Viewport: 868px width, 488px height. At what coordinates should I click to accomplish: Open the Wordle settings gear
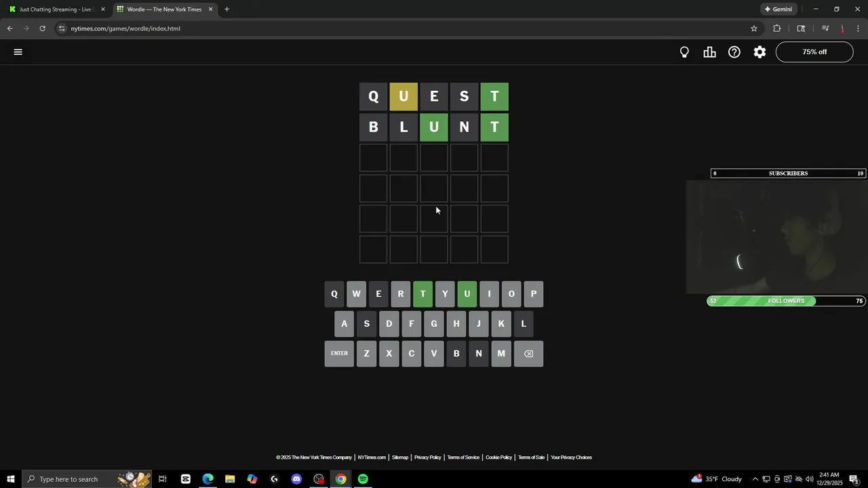coord(759,52)
